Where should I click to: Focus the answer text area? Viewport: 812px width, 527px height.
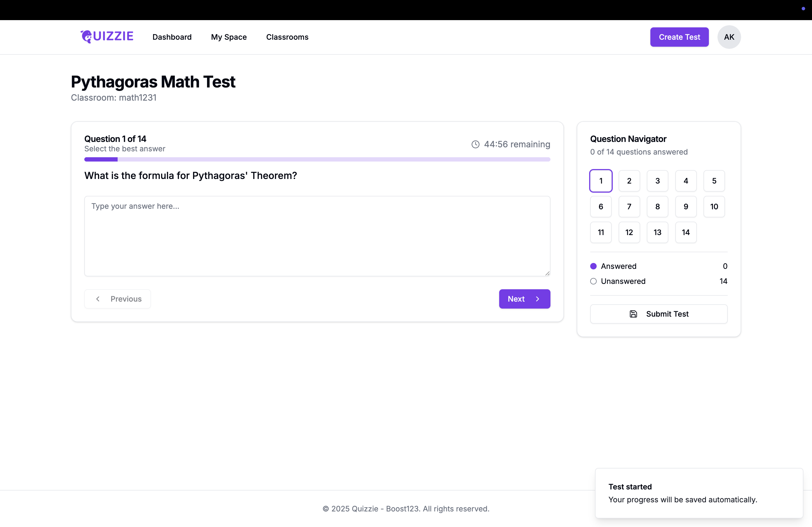[317, 236]
